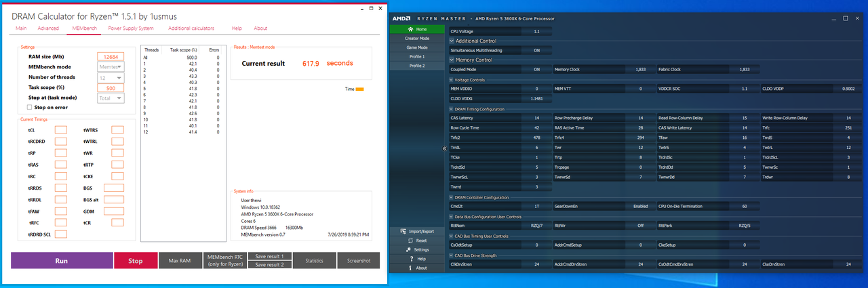Click the Max RAM button

(x=180, y=260)
